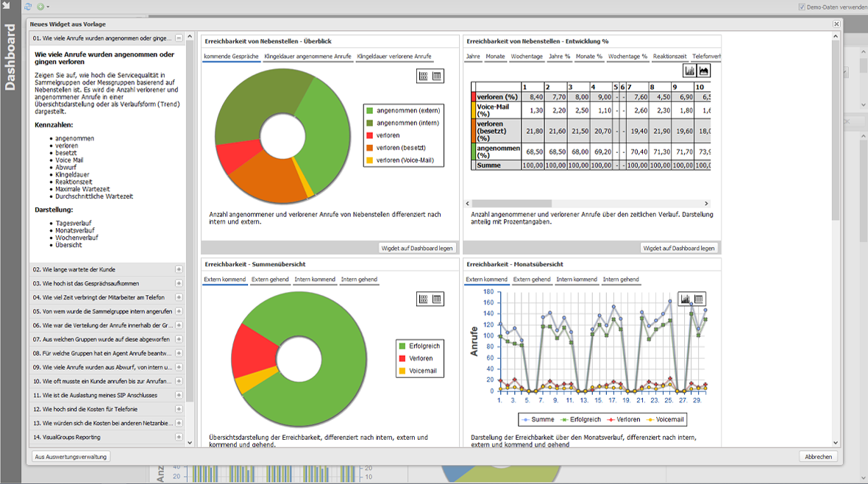This screenshot has width=868, height=484.
Task: Expand 09. Wie viele Anrufe wurden aus Abwurf
Action: [179, 367]
